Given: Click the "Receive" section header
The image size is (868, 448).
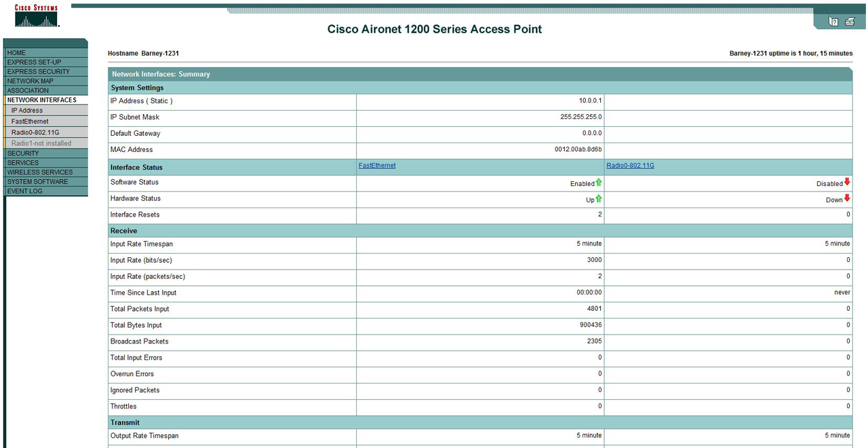Looking at the screenshot, I should (x=124, y=231).
